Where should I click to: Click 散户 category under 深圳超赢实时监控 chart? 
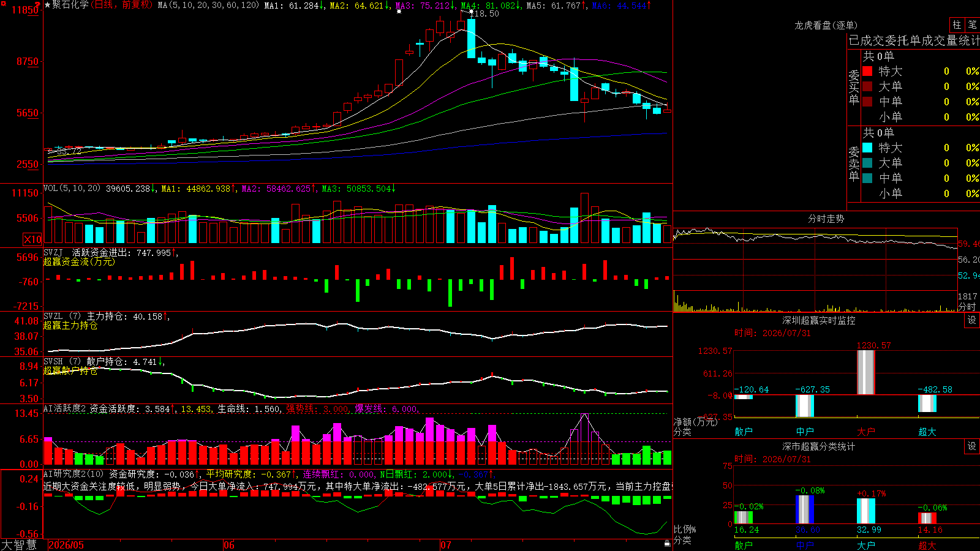point(744,432)
